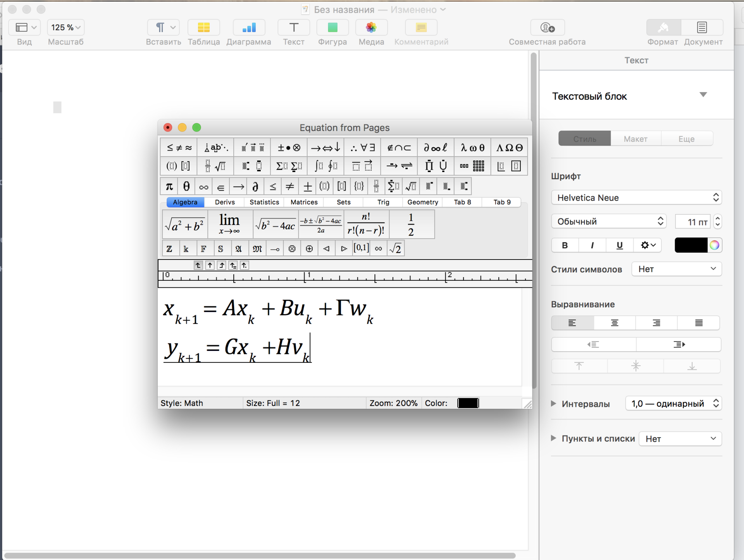Open the operator symbols palette (±•⊗)
The height and width of the screenshot is (560, 744).
point(289,148)
